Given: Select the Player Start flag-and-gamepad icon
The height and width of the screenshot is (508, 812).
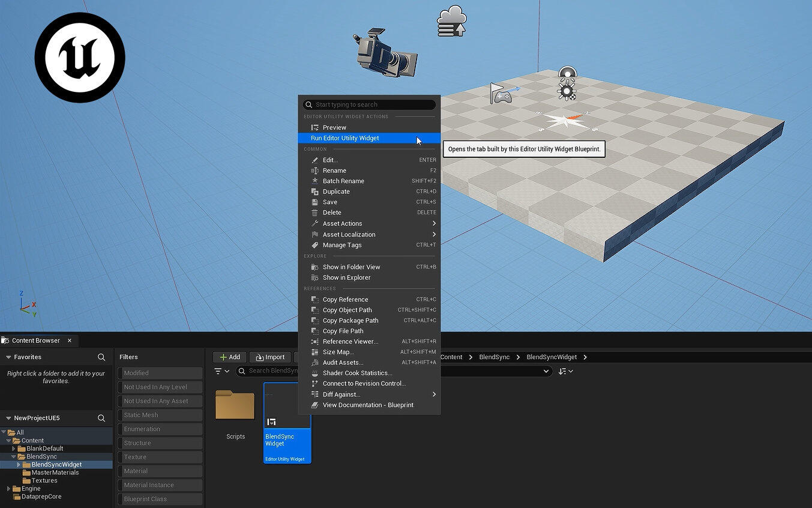Looking at the screenshot, I should click(x=502, y=93).
